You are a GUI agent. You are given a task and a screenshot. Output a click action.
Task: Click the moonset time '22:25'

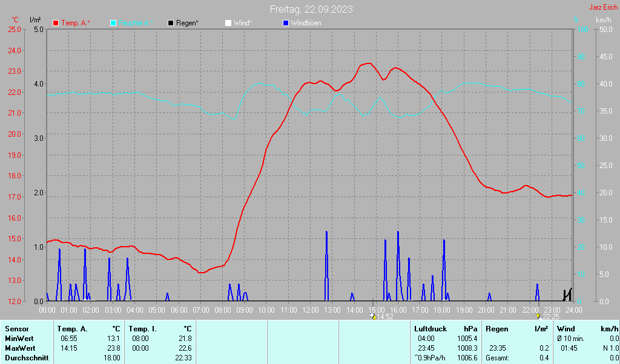pyautogui.click(x=550, y=317)
